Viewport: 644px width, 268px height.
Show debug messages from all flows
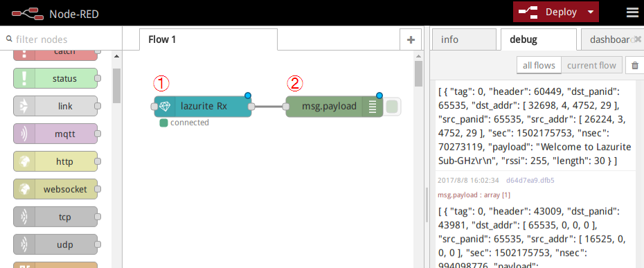click(539, 65)
